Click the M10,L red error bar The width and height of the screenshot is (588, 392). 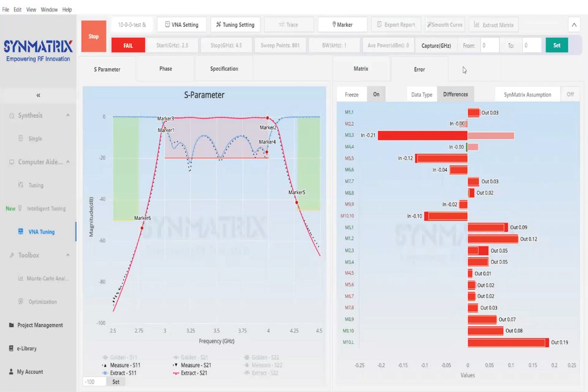508,342
